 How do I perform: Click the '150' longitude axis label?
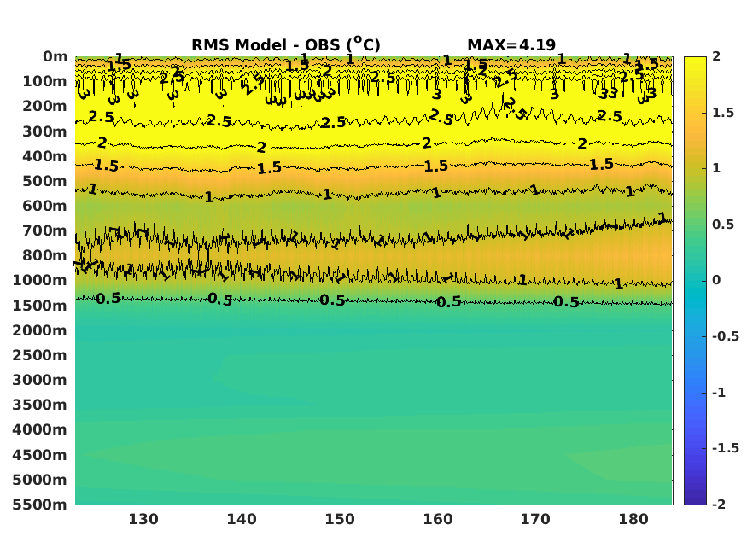340,519
